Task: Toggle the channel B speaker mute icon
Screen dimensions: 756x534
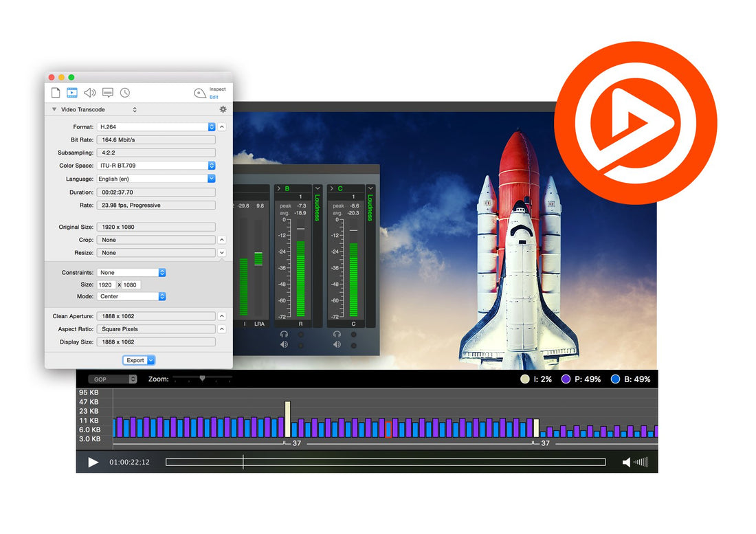Action: (284, 345)
